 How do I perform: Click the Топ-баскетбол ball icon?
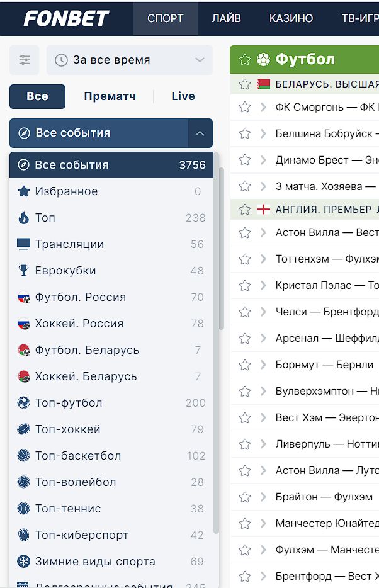click(24, 456)
